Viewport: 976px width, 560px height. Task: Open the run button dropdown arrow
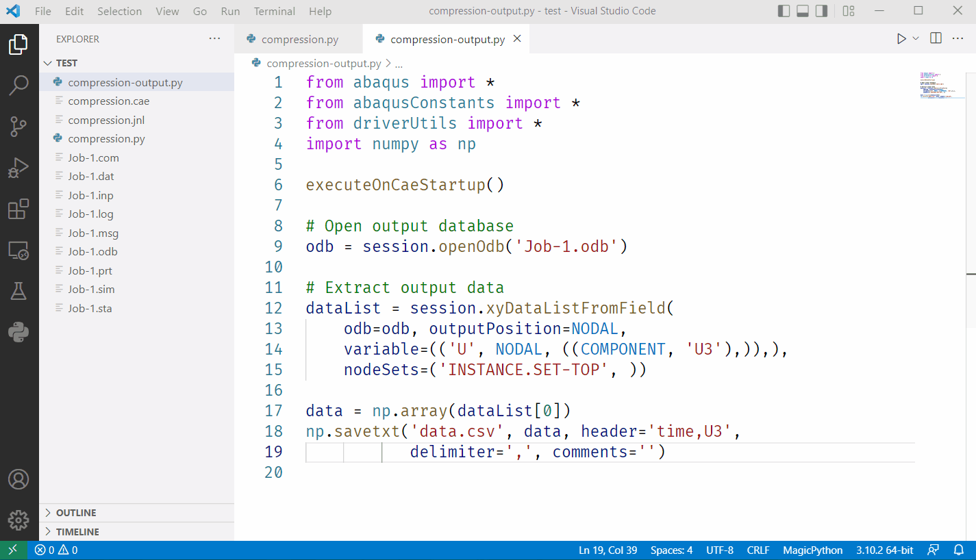pos(916,39)
